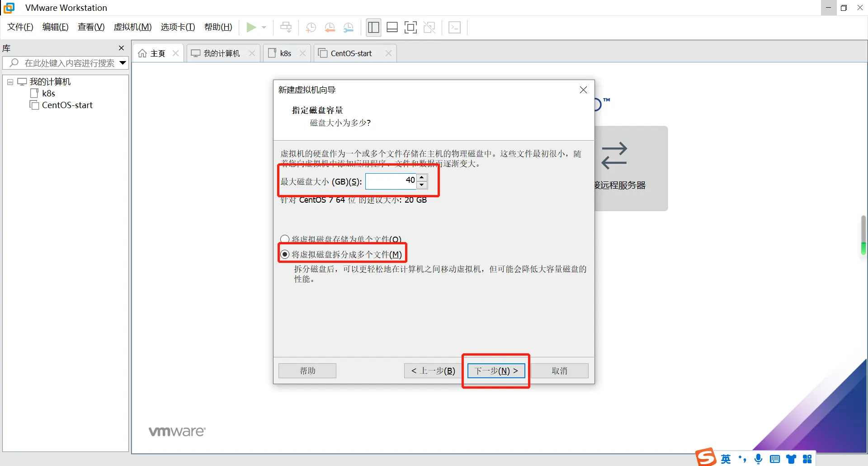868x466 pixels.
Task: Click the Send Ctrl+Alt+Del toolbar icon
Action: [286, 28]
